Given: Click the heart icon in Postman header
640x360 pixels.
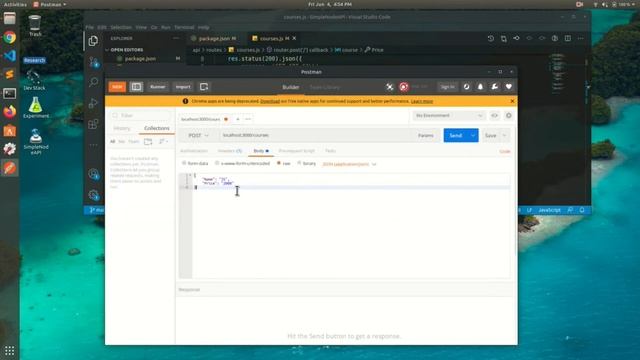Looking at the screenshot, I should coord(509,87).
